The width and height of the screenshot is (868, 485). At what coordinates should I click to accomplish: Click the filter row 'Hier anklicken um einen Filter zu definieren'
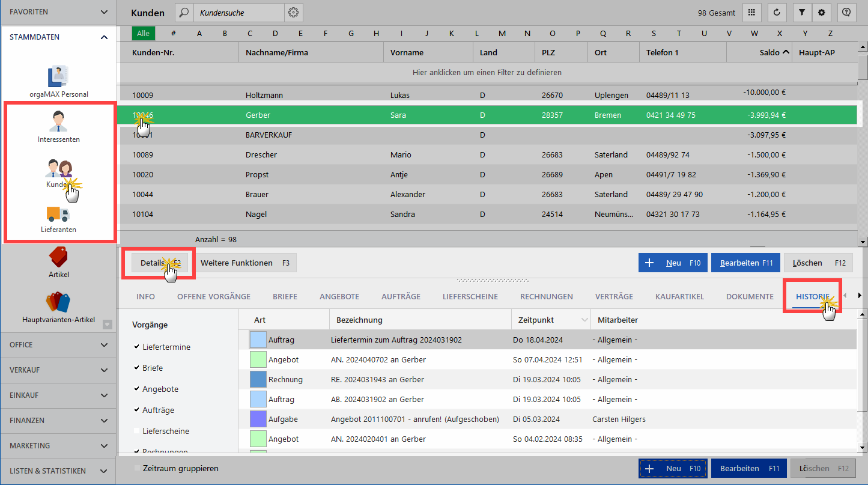487,72
